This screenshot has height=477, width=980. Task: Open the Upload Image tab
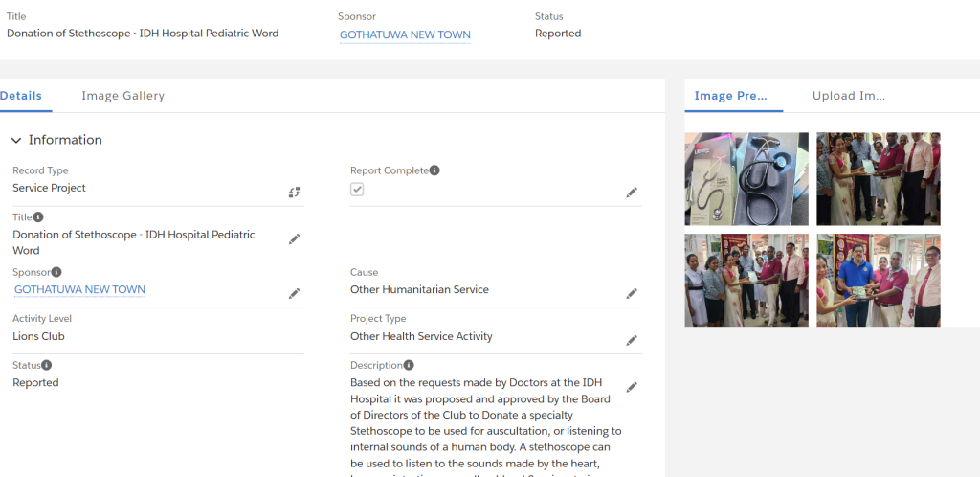click(849, 96)
